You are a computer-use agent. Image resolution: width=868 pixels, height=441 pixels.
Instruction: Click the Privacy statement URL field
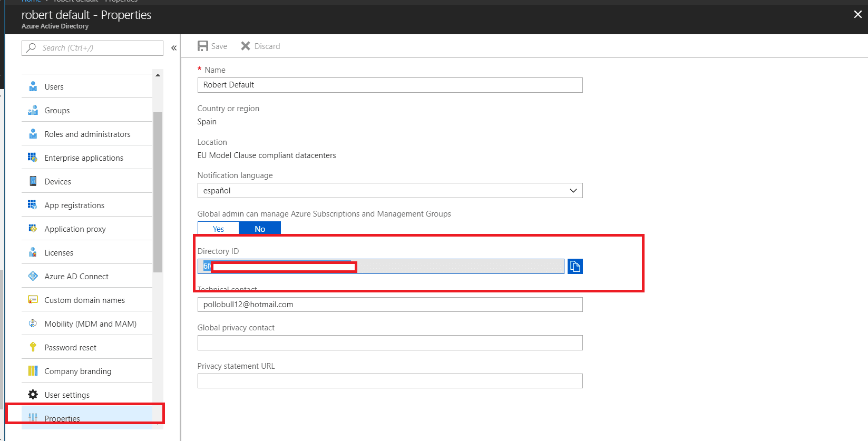390,381
